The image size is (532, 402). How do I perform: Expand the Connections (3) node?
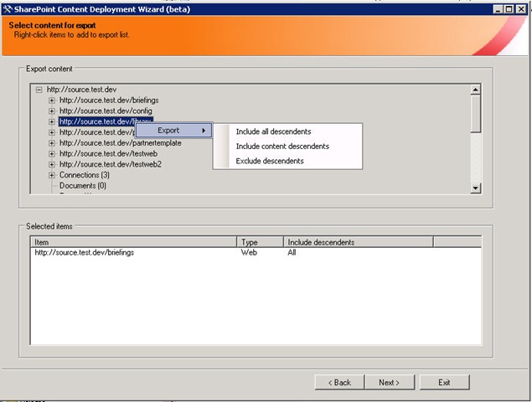pyautogui.click(x=52, y=175)
